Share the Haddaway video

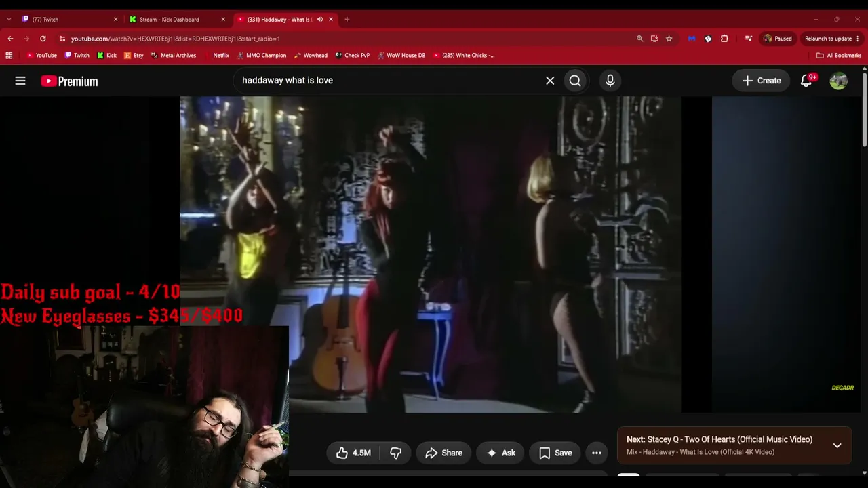[443, 453]
